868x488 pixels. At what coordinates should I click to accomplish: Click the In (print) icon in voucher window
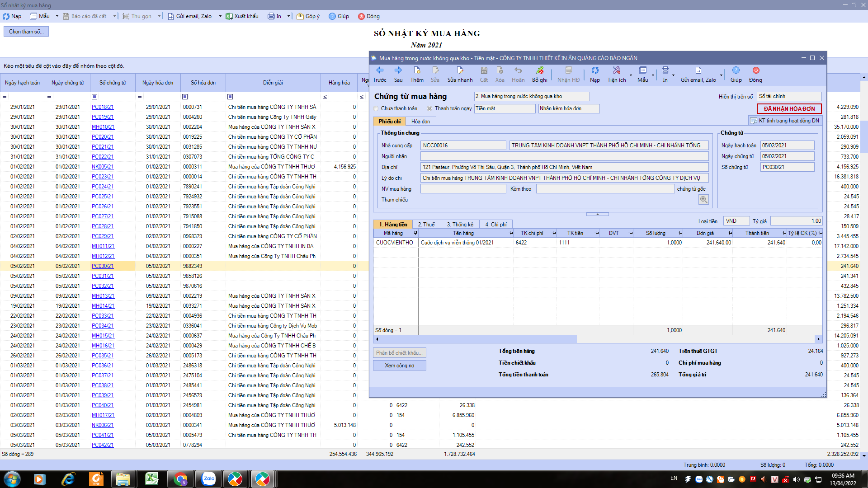pyautogui.click(x=665, y=70)
